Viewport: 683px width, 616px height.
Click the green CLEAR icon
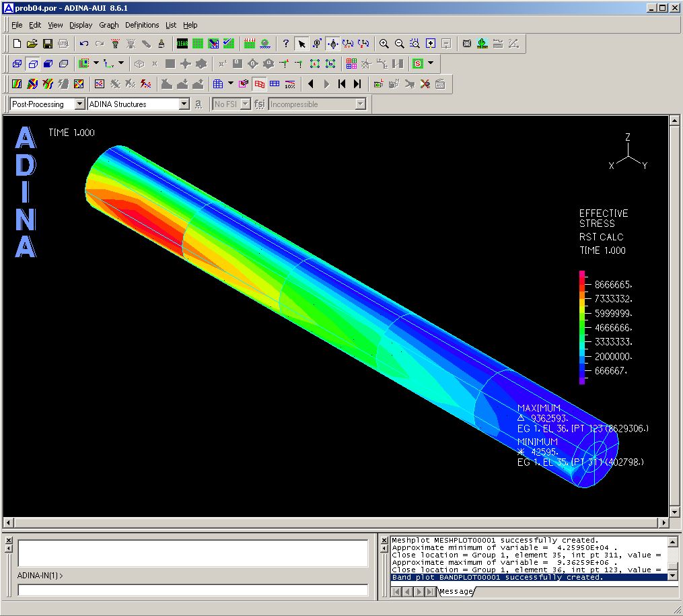tap(182, 44)
